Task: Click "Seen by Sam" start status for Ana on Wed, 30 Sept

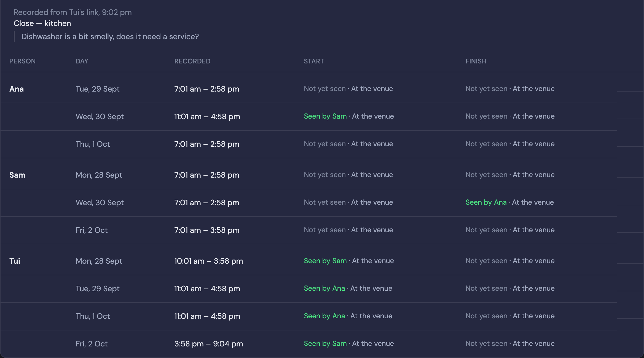Action: [x=325, y=116]
